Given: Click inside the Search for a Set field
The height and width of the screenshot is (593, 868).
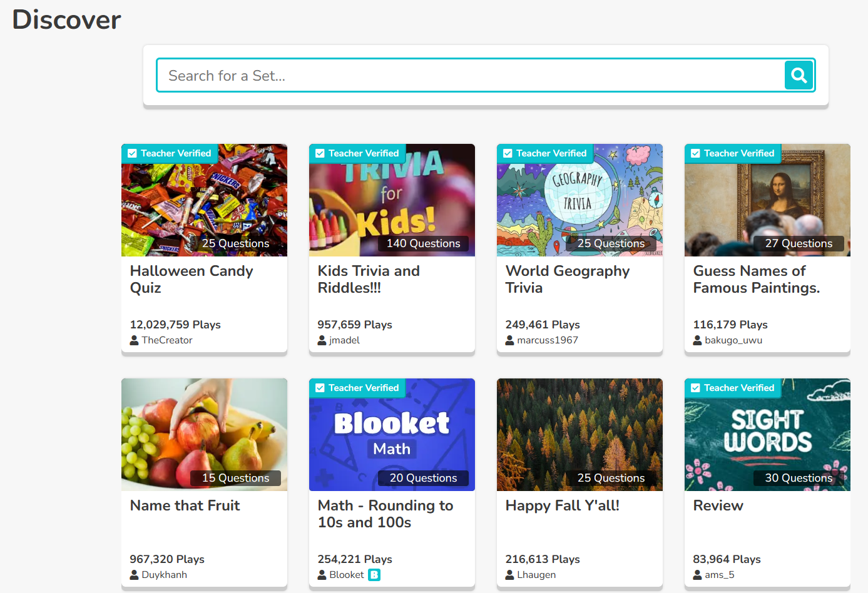Looking at the screenshot, I should pos(469,76).
